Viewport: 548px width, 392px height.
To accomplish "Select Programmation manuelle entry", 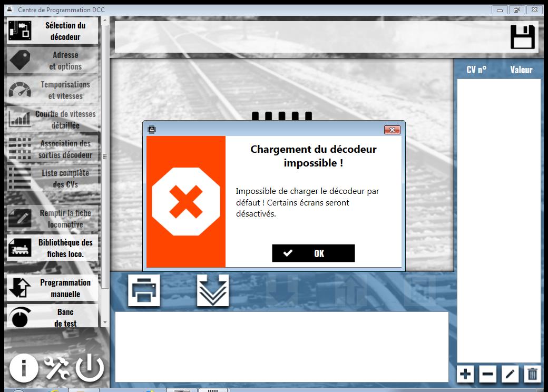I will pos(52,288).
